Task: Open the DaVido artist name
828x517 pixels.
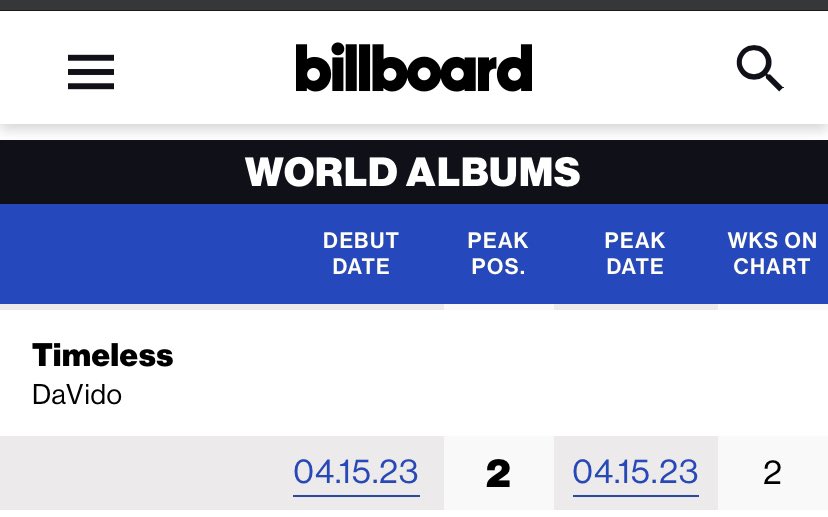Action: tap(76, 393)
